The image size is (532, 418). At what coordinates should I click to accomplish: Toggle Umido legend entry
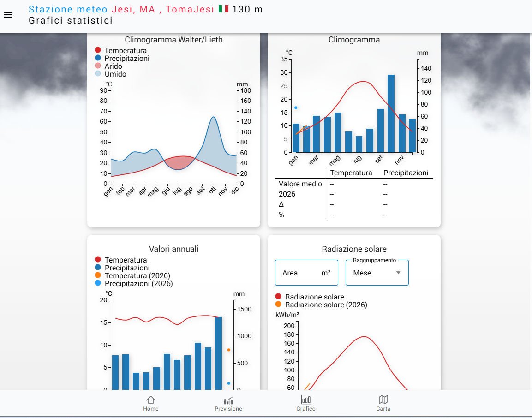(x=115, y=74)
